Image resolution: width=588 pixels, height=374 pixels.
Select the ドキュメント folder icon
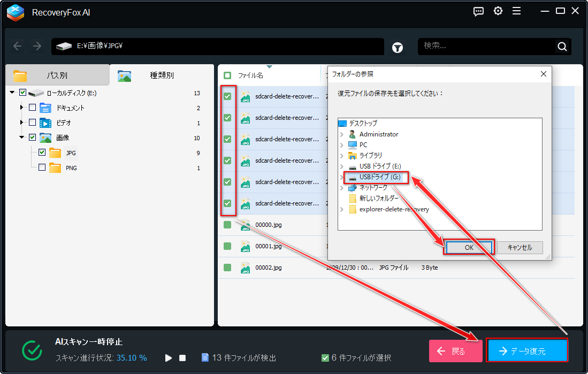pos(45,108)
